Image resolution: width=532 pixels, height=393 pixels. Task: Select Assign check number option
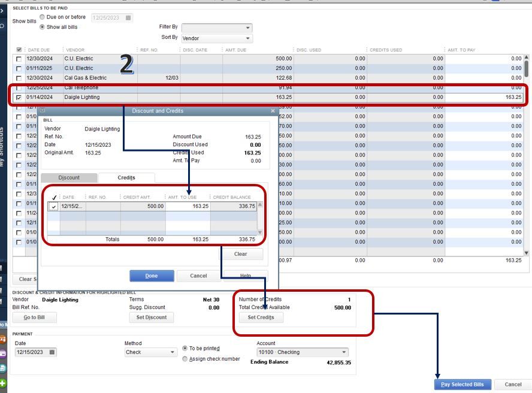pyautogui.click(x=185, y=359)
